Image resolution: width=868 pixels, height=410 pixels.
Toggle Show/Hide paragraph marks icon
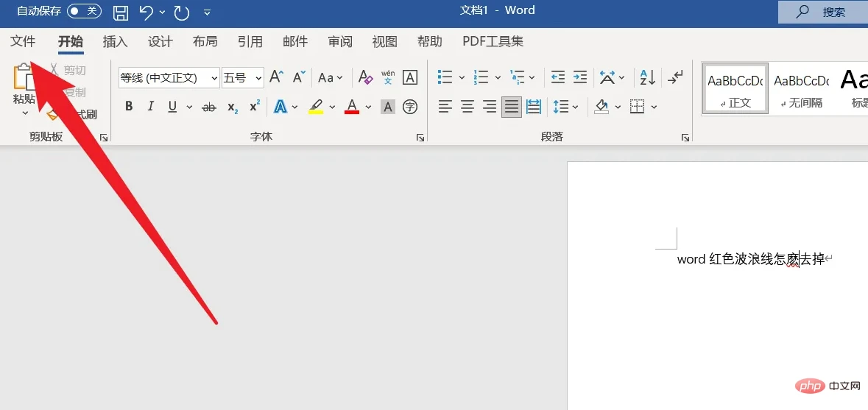coord(675,77)
